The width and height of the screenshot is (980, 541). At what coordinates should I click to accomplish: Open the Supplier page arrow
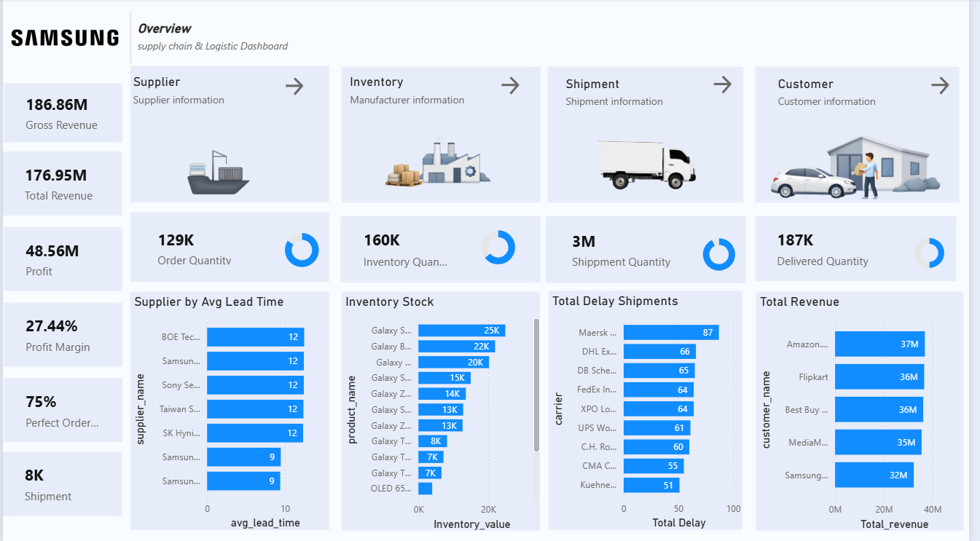[x=294, y=87]
